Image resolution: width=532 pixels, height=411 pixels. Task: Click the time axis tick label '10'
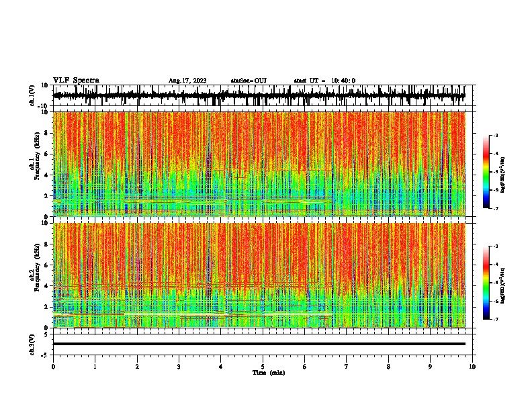(472, 367)
